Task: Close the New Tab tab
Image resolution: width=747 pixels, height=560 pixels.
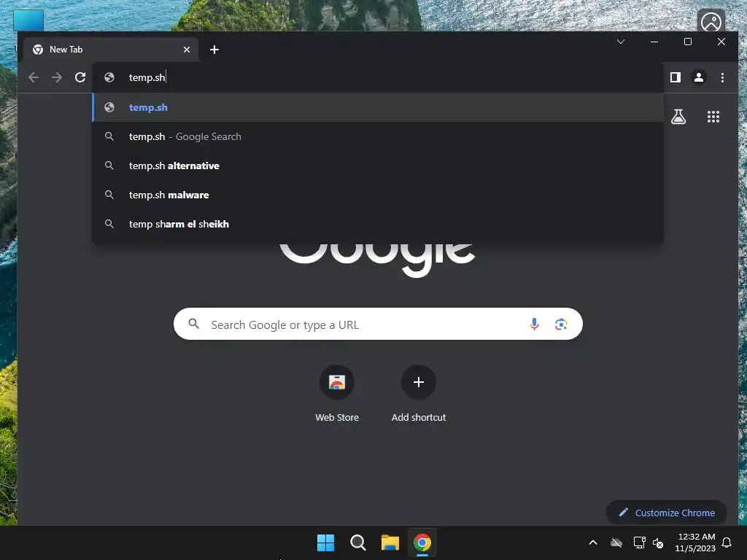Action: click(187, 50)
